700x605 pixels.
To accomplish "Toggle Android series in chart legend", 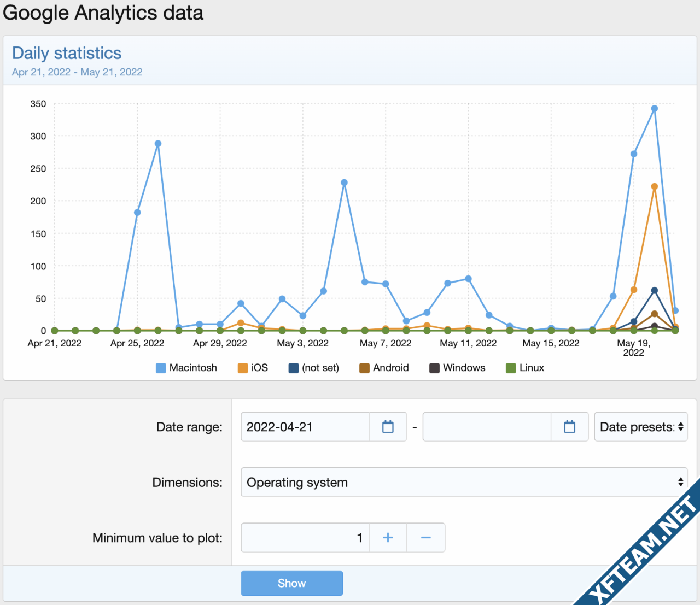I will click(384, 368).
